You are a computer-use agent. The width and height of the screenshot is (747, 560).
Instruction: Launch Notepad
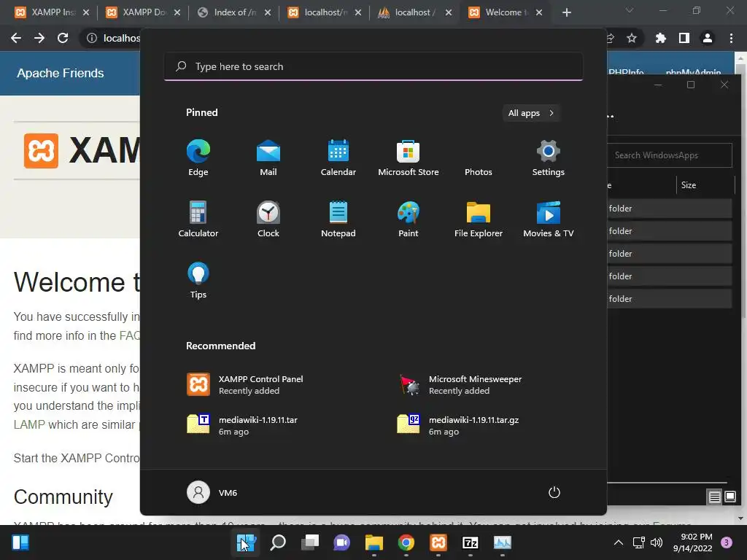(338, 219)
